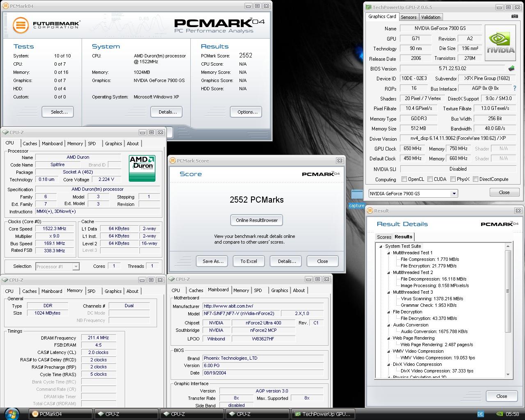525x420 pixels.
Task: Collapse the Audio Conversion node
Action: point(389,325)
